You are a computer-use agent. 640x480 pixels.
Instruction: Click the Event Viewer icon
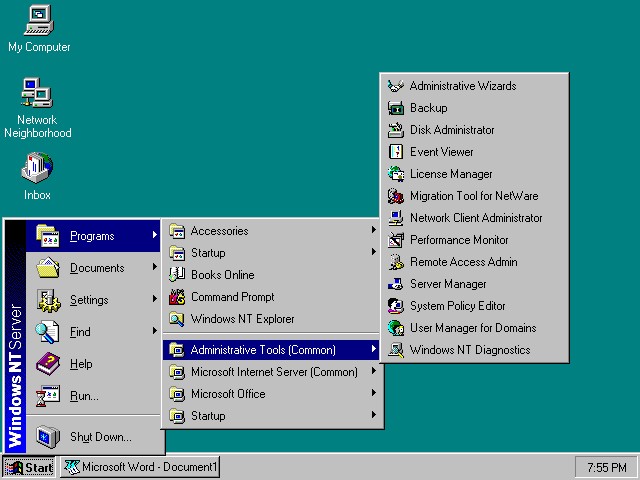396,152
